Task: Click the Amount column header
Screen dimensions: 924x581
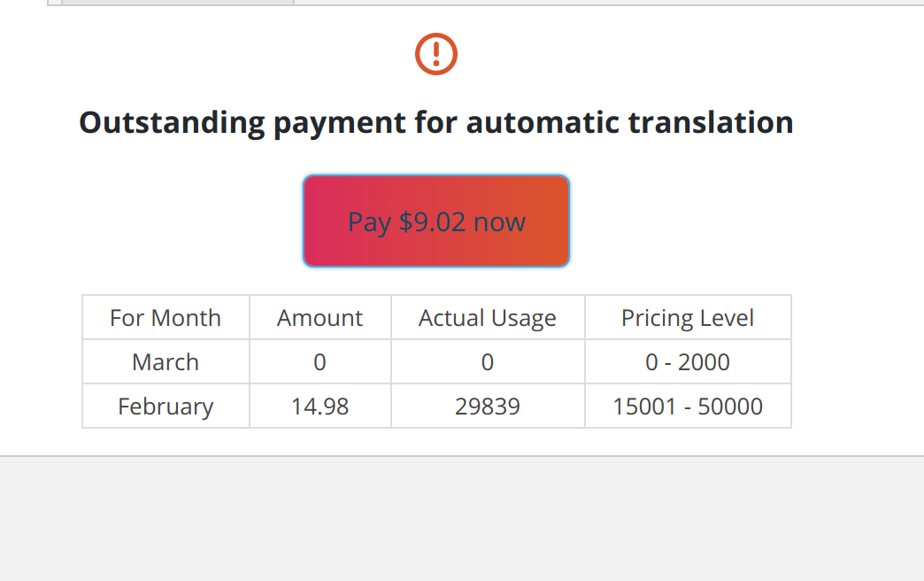Action: (320, 318)
